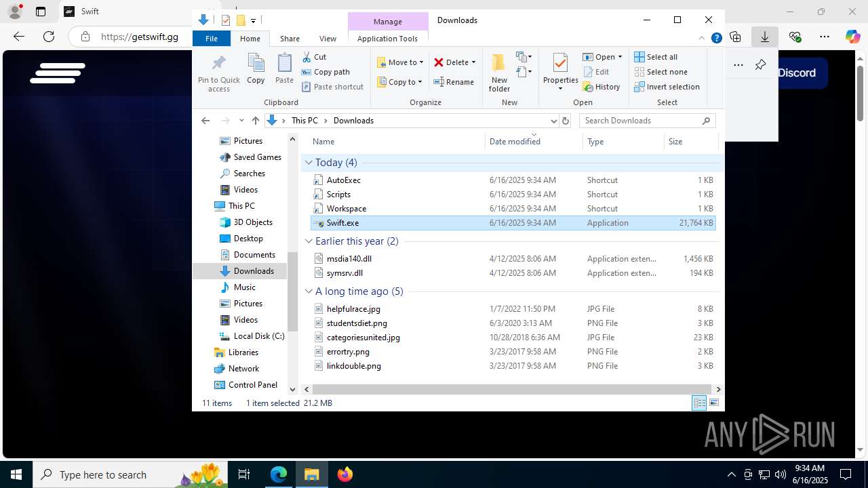
Task: Open address bar previous locations dropdown
Action: 553,121
